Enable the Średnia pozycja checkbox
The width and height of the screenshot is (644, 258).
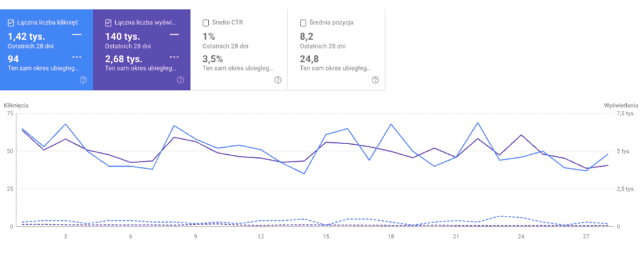click(303, 23)
